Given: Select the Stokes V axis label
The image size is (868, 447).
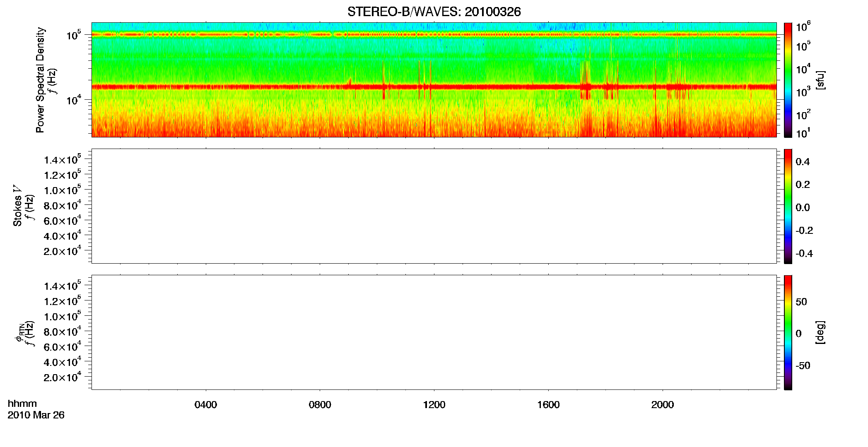Looking at the screenshot, I should pos(17,206).
